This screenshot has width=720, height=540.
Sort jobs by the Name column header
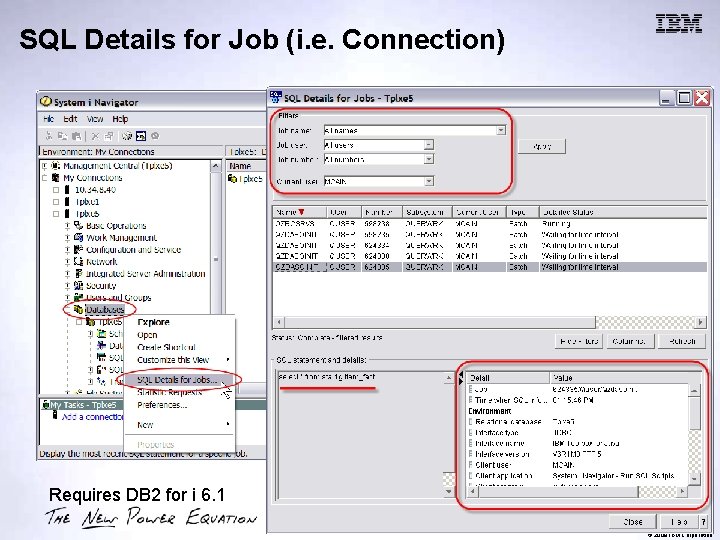(299, 212)
